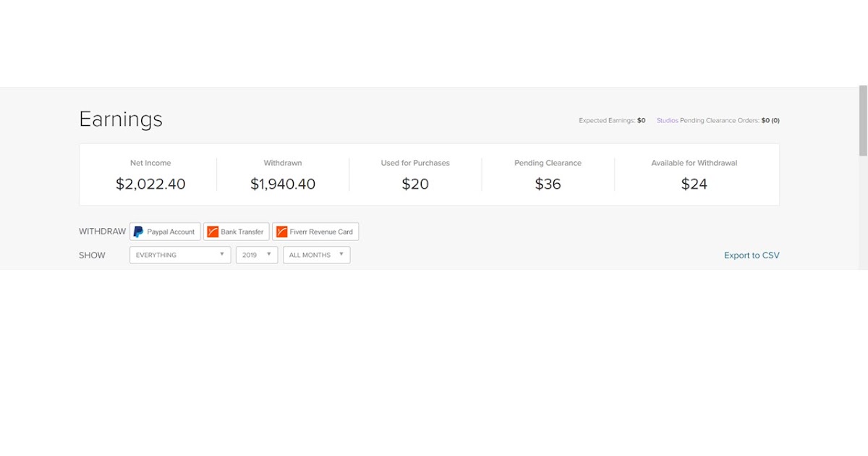This screenshot has width=868, height=456.
Task: Export earnings to CSV
Action: point(752,256)
